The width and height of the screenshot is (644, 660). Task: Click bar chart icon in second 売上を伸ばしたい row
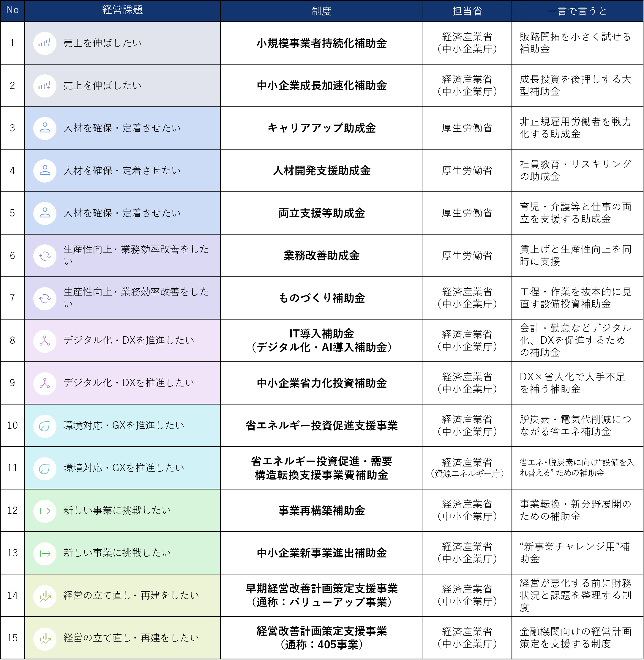45,86
